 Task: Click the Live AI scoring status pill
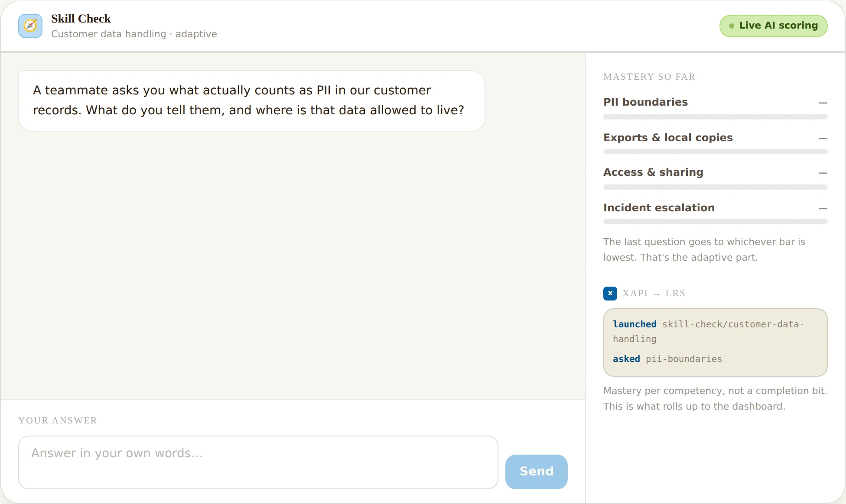774,26
